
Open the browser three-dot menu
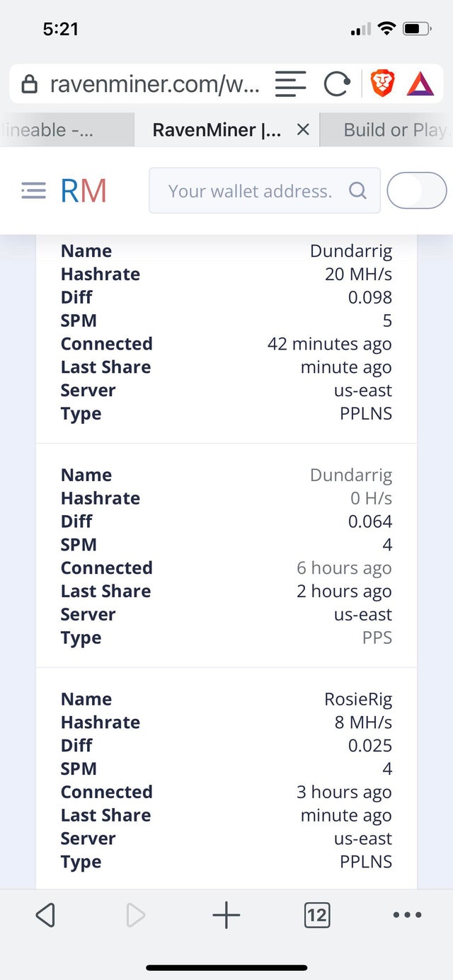[407, 915]
